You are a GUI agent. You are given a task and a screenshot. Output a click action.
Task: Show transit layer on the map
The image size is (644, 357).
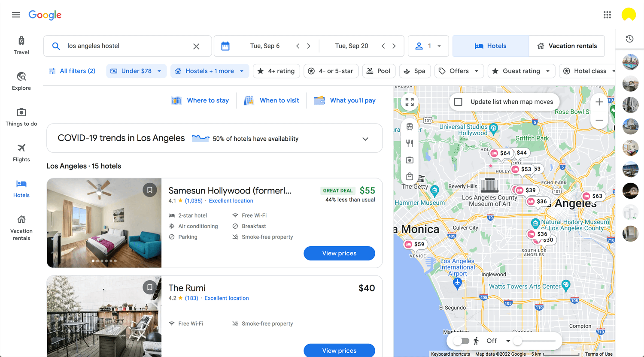pos(410,127)
